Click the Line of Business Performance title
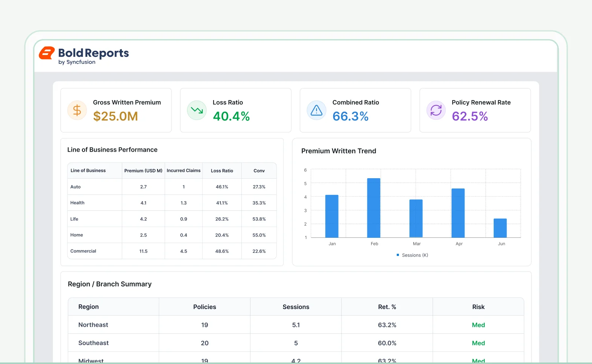 click(x=112, y=150)
